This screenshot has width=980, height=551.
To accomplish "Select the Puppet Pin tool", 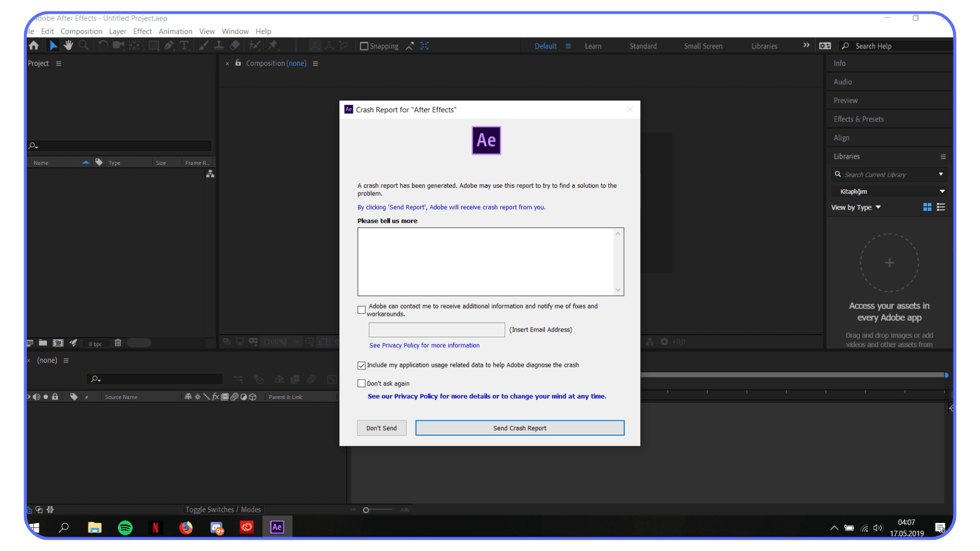I will tap(274, 45).
